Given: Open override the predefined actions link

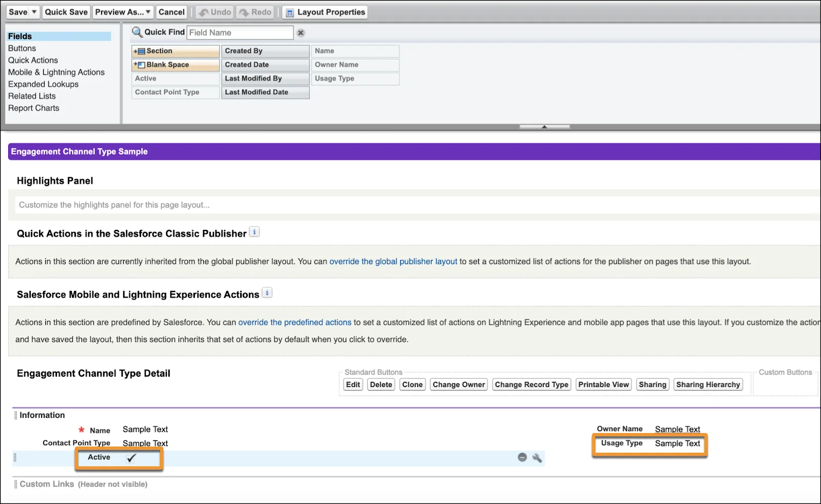Looking at the screenshot, I should 295,323.
